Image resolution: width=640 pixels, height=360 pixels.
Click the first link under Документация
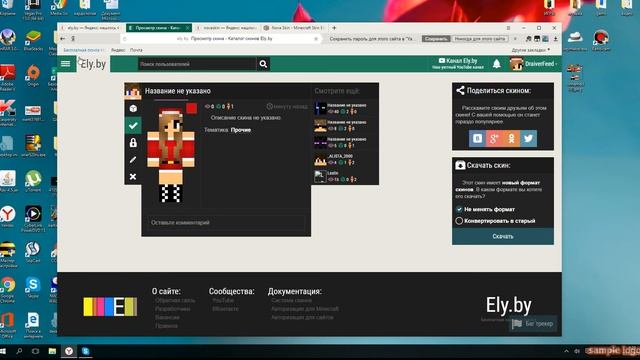click(291, 300)
